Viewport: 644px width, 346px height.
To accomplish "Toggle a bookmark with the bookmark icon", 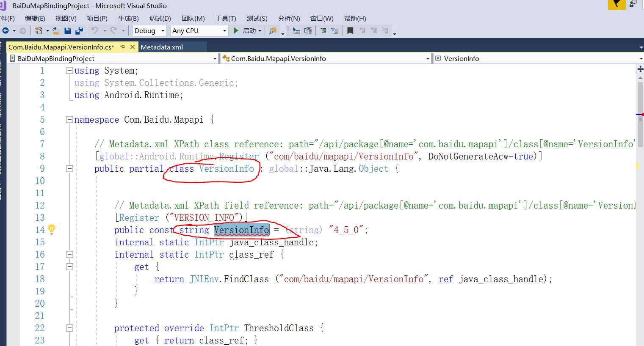I will 350,30.
